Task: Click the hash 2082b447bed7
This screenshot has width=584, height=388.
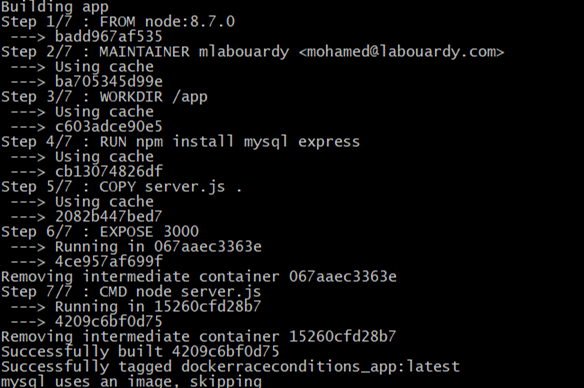Action: (x=109, y=217)
